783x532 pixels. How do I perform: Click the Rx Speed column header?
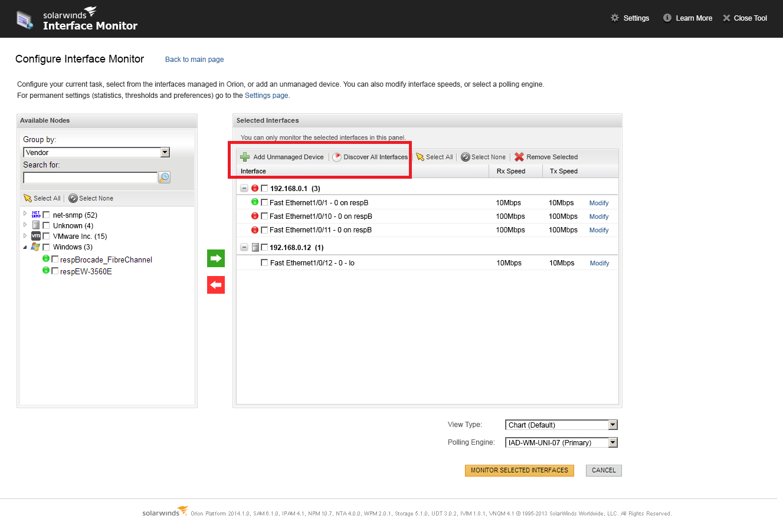[x=516, y=171]
